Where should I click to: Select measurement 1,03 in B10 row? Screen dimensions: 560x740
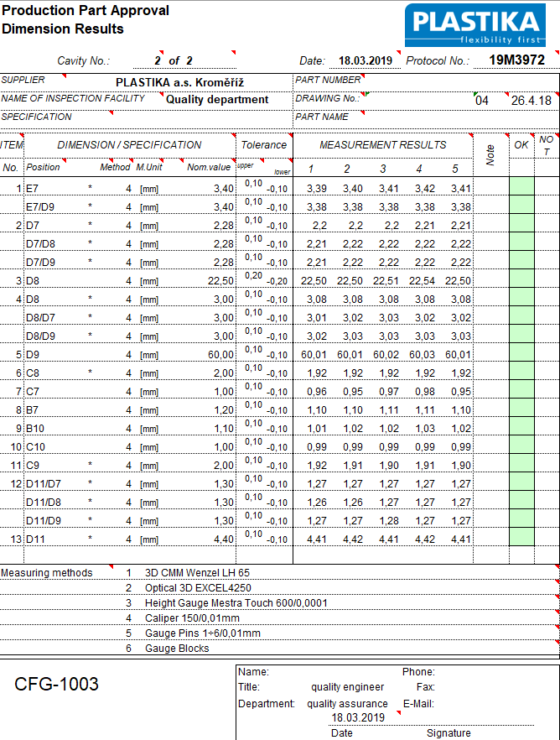click(425, 429)
